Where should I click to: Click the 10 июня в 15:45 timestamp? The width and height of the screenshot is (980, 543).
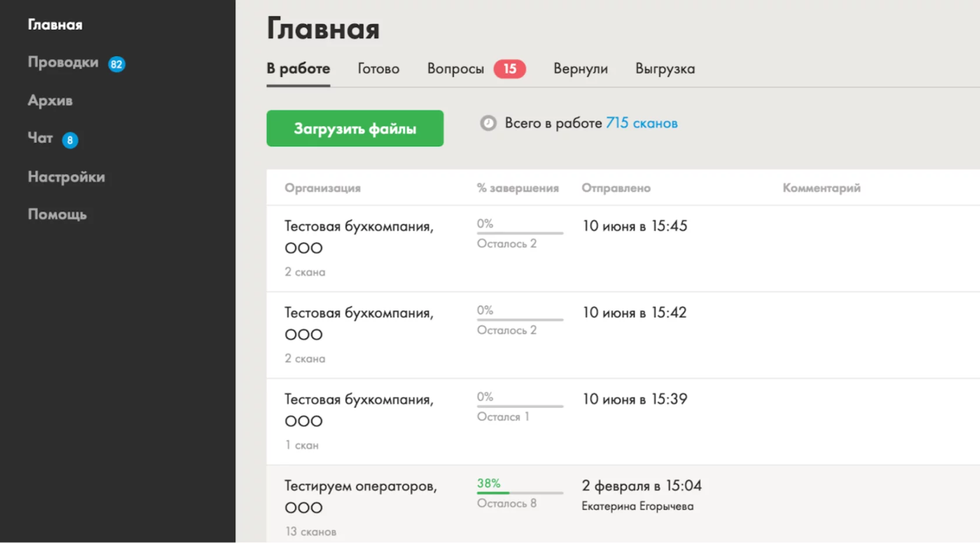tap(635, 226)
